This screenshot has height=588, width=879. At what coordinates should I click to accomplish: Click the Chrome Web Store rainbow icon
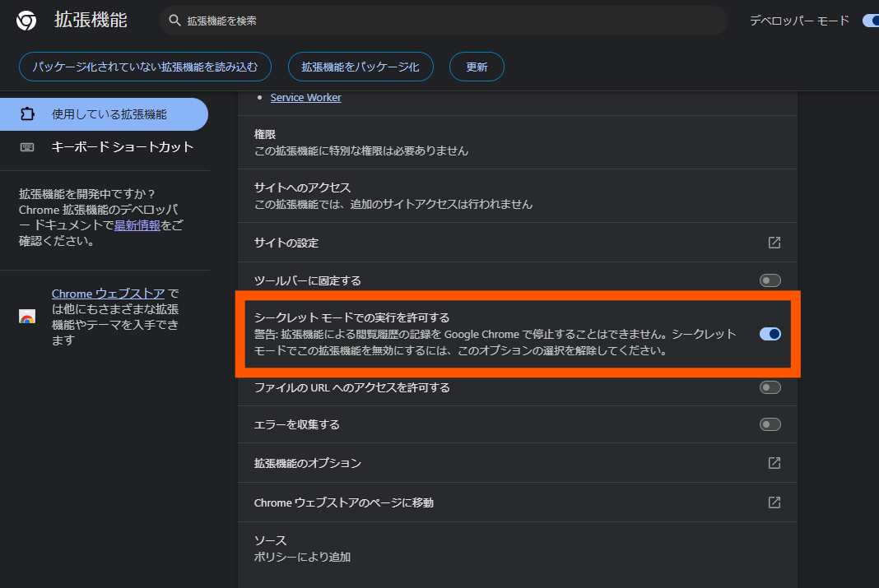click(x=27, y=317)
